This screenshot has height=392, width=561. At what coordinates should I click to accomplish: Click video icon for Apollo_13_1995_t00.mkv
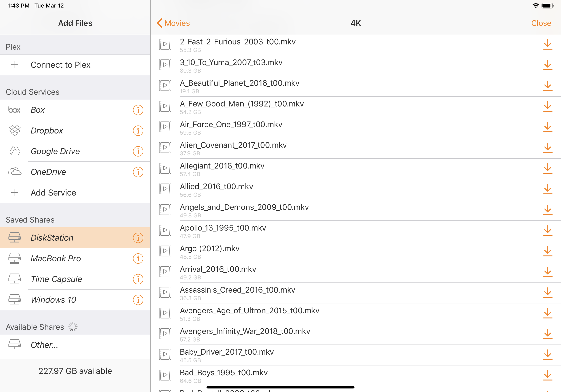point(165,231)
